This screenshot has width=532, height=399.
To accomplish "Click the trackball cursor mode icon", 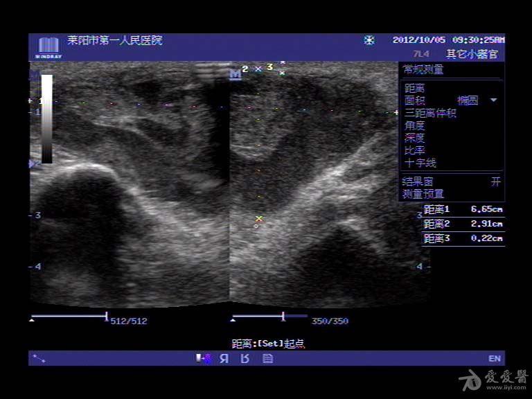I will click(x=39, y=358).
